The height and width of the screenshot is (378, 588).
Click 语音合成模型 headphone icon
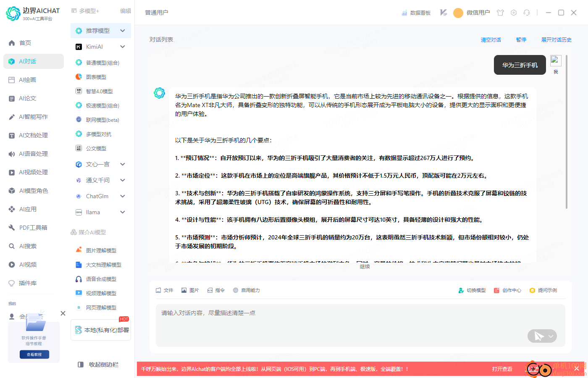click(x=79, y=279)
